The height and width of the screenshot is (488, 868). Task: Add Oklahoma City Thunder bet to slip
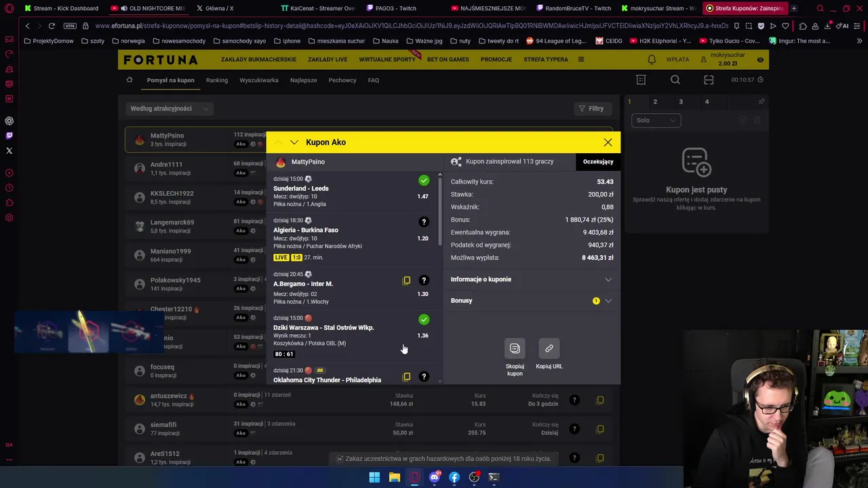[406, 377]
